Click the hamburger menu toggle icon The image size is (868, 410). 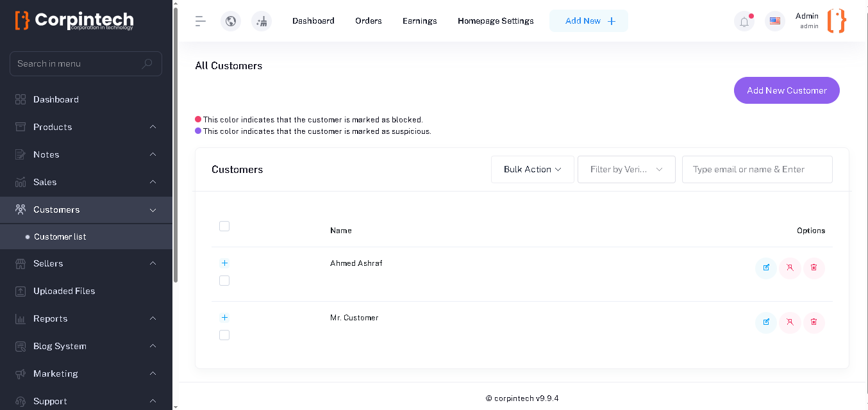coord(201,21)
